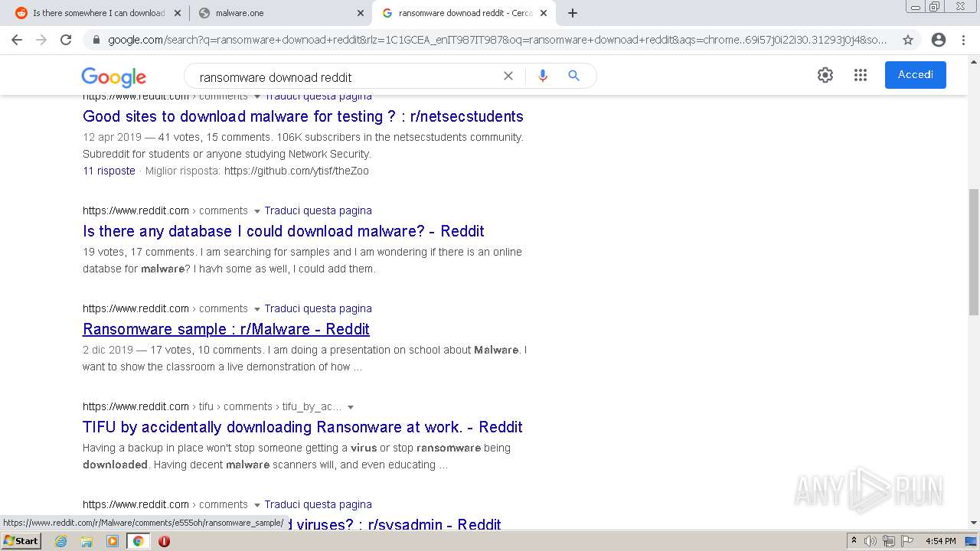Viewport: 980px width, 551px height.
Task: Click the scrollbar down arrow
Action: click(x=973, y=523)
